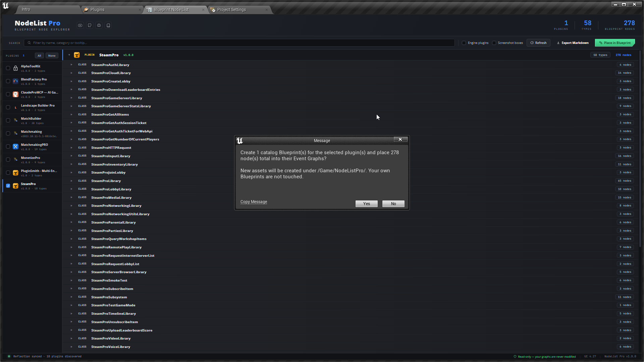Click the None plugins selection button
The height and width of the screenshot is (362, 644).
(x=52, y=56)
